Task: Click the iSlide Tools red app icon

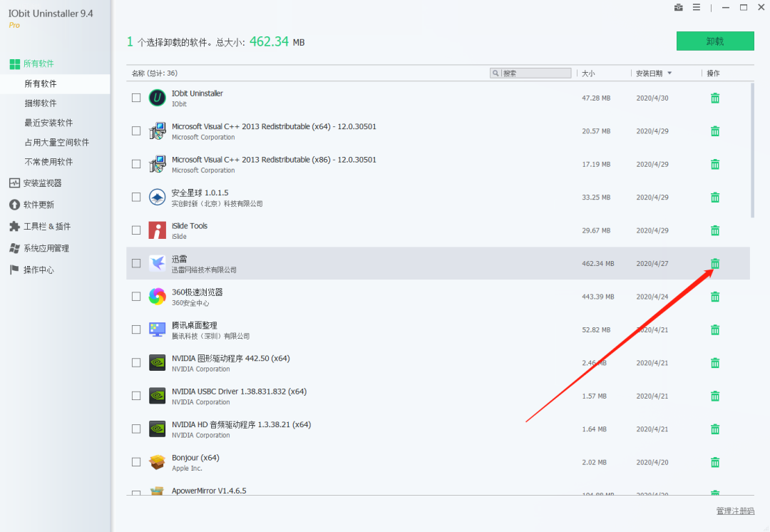Action: 157,230
